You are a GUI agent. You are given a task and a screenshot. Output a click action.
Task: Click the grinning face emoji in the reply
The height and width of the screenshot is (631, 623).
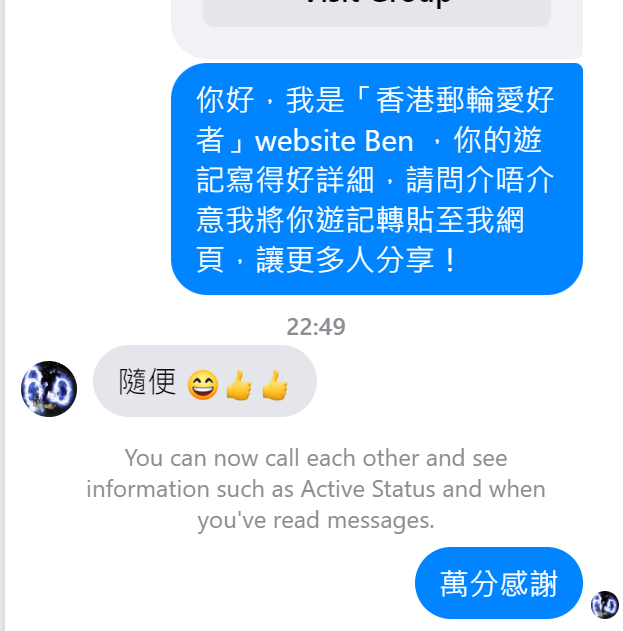[x=203, y=385]
